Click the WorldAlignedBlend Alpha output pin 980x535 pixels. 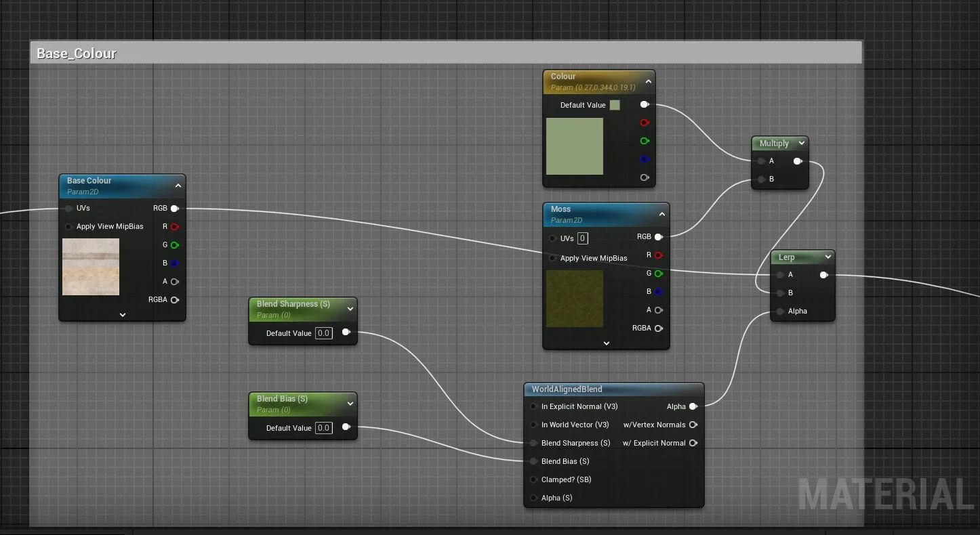click(x=693, y=407)
